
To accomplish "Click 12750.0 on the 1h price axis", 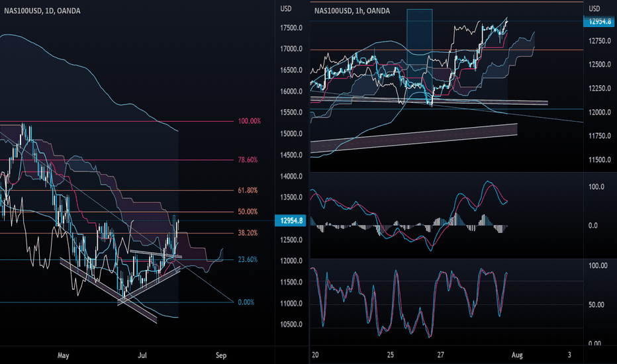I will point(600,41).
